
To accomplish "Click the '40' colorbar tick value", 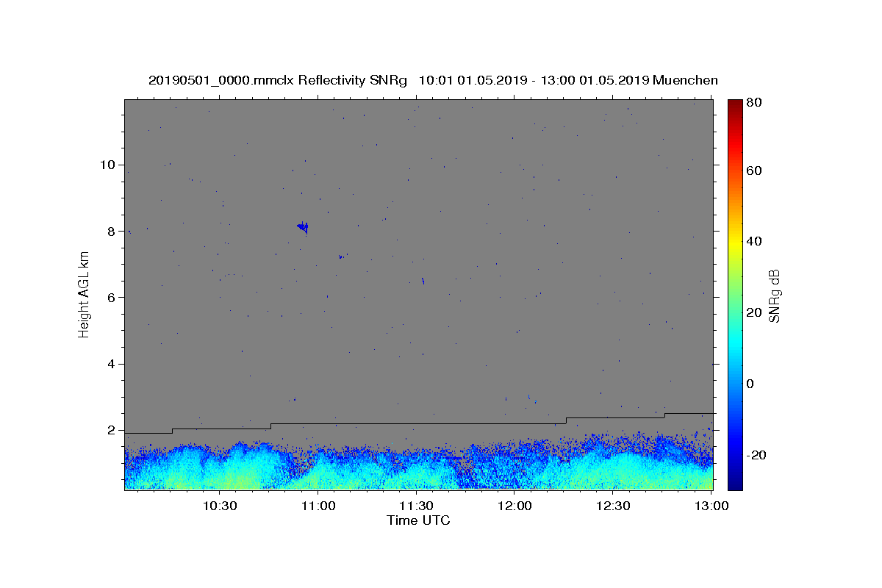I will [x=756, y=241].
